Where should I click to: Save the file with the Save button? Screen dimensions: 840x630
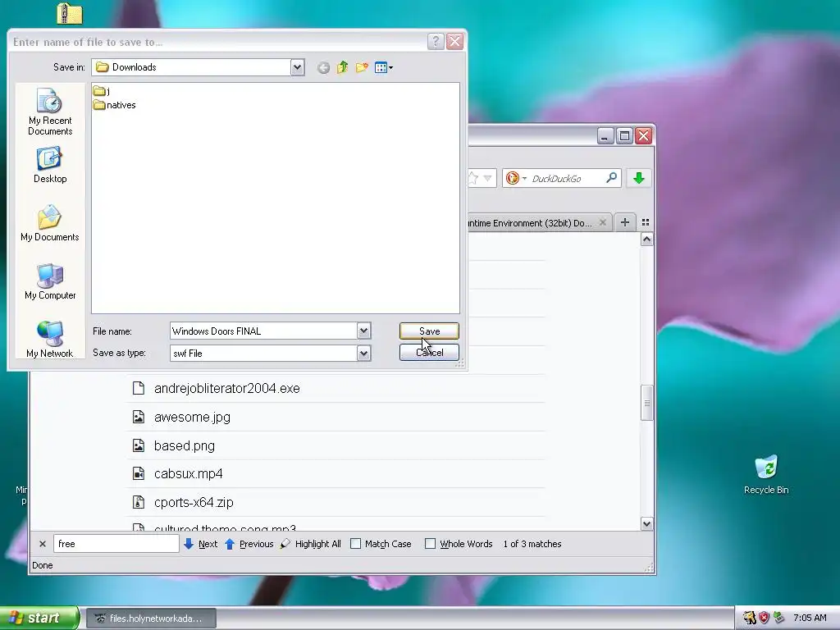429,331
